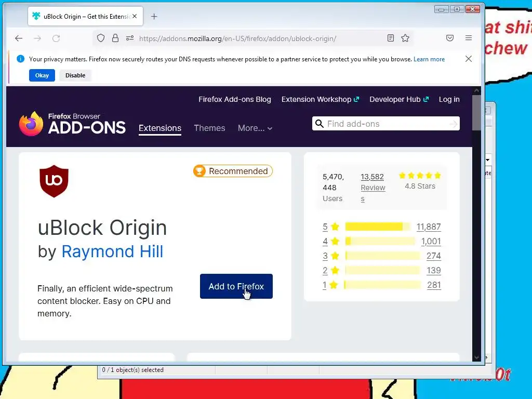Go back using the browser back arrow
The width and height of the screenshot is (532, 399).
click(x=19, y=38)
